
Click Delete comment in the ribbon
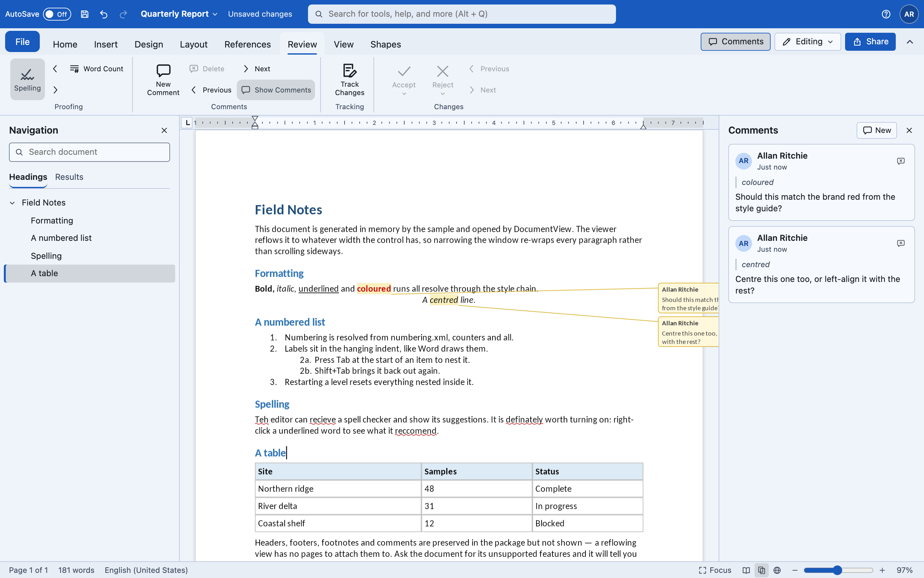pyautogui.click(x=207, y=69)
